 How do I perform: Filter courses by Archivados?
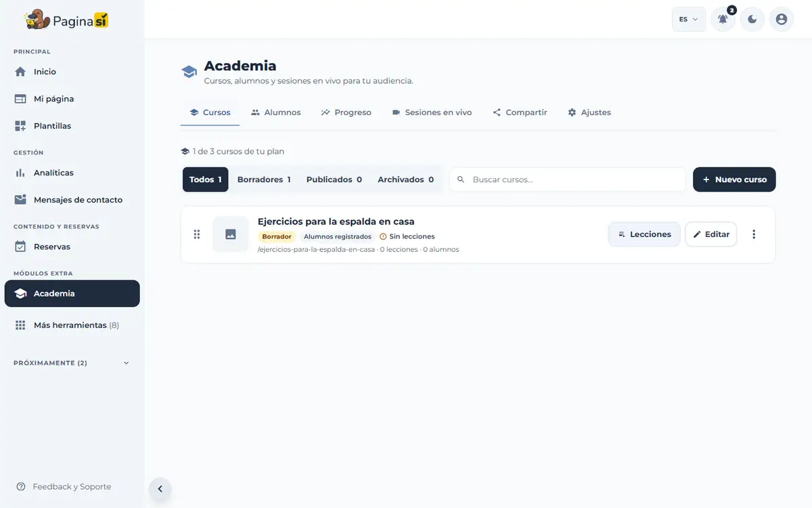coord(406,179)
